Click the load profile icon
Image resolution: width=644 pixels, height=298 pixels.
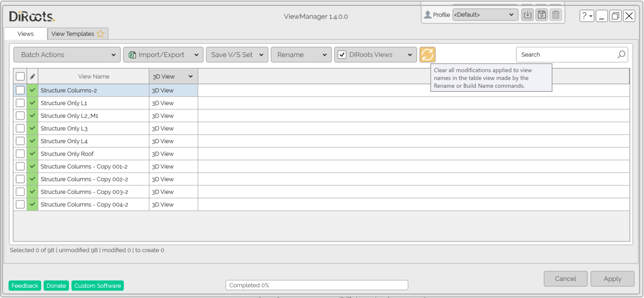(527, 15)
